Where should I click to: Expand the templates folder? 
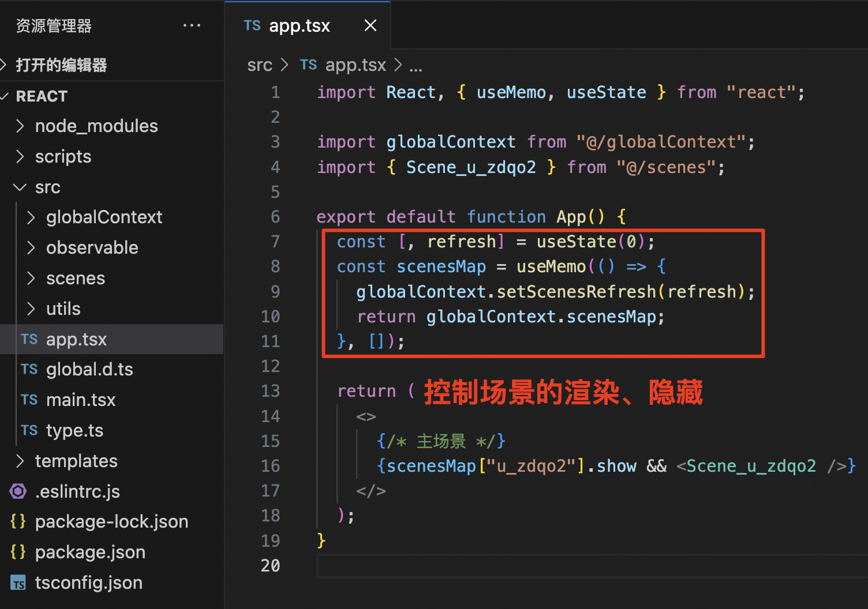click(x=111, y=461)
